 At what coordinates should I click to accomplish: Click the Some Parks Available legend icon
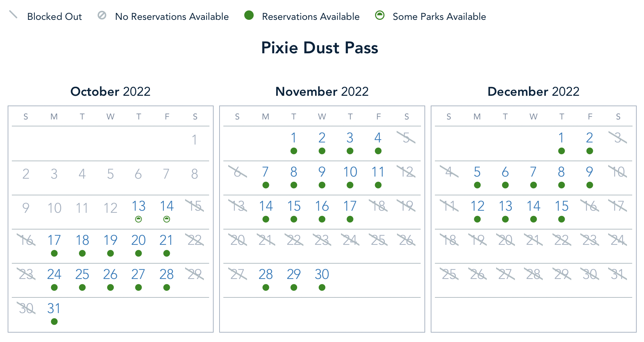click(380, 15)
